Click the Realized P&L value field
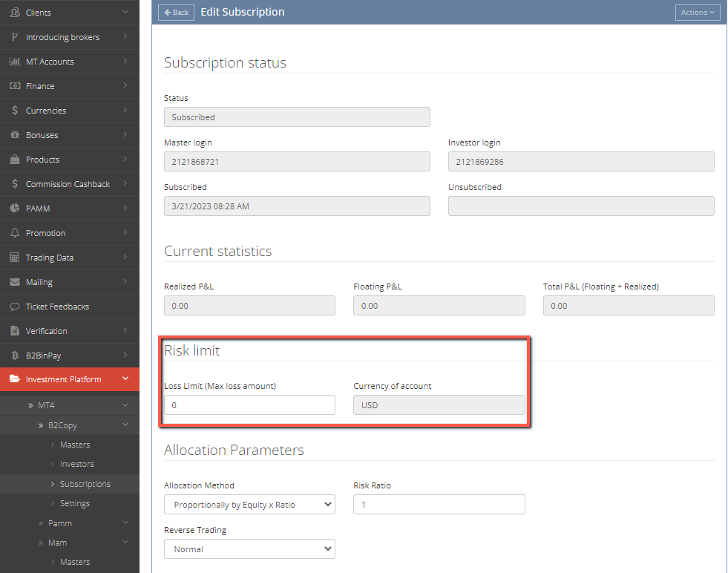Screen dimensions: 728x573 click(249, 306)
